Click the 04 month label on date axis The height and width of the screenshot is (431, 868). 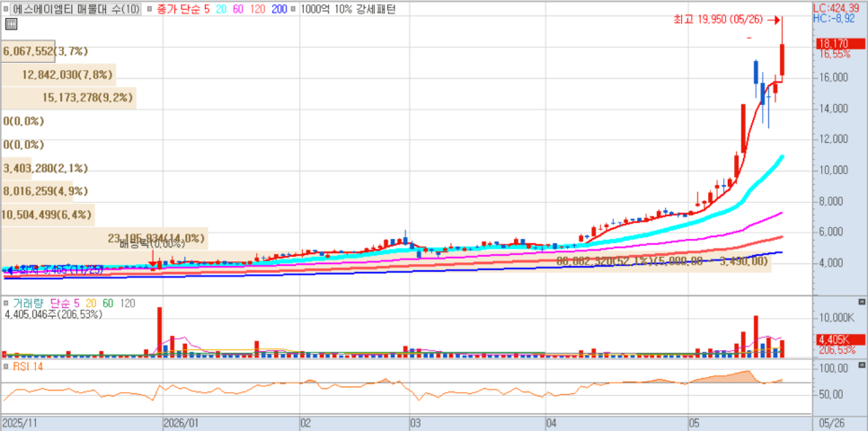pos(553,423)
